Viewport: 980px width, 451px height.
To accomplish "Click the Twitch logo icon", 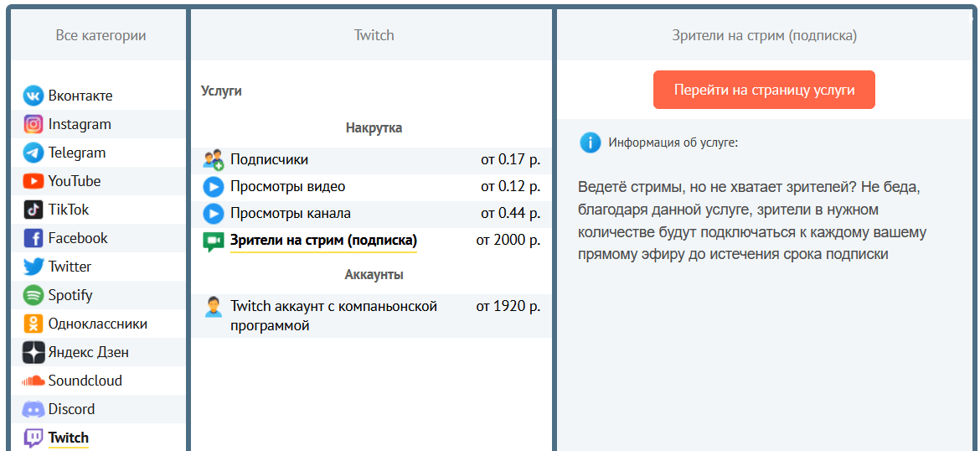I will [x=34, y=438].
